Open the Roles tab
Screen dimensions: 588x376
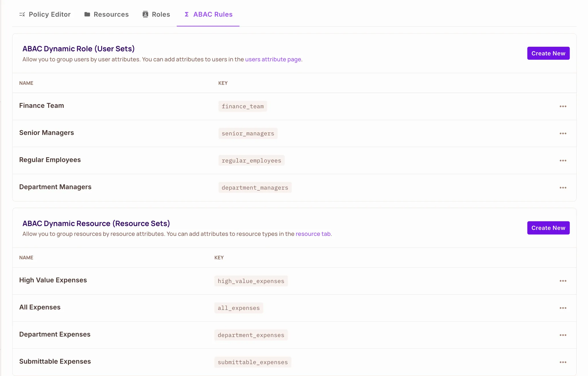tap(156, 14)
